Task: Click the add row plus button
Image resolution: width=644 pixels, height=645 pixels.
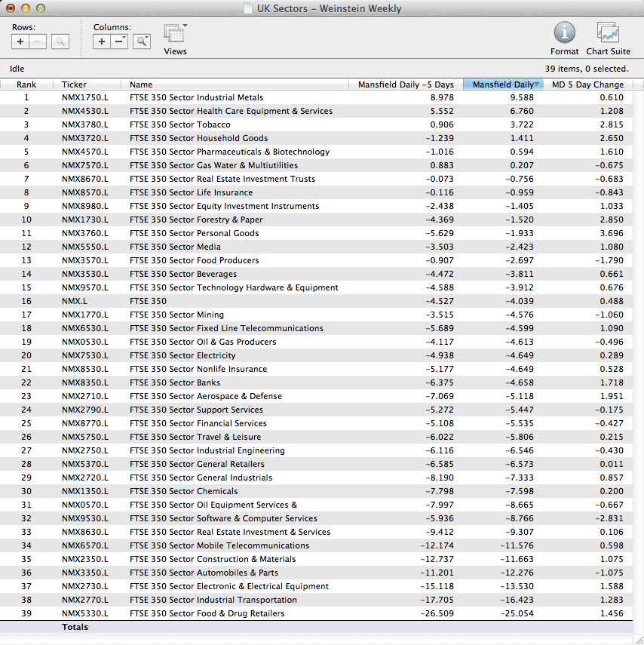Action: point(20,41)
